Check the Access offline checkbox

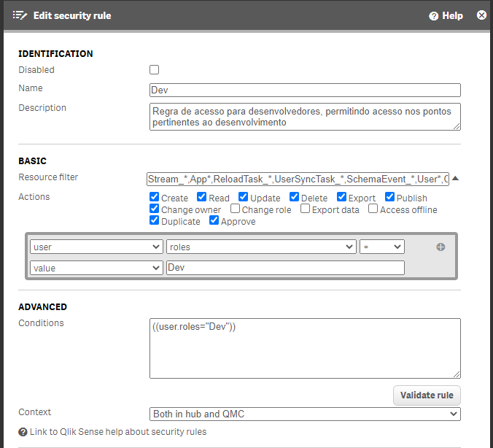[373, 209]
